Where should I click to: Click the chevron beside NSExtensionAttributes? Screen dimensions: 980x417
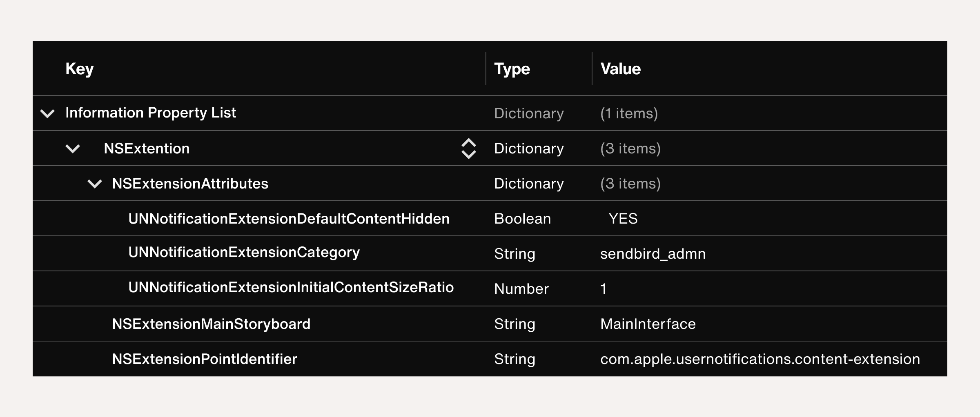click(95, 184)
